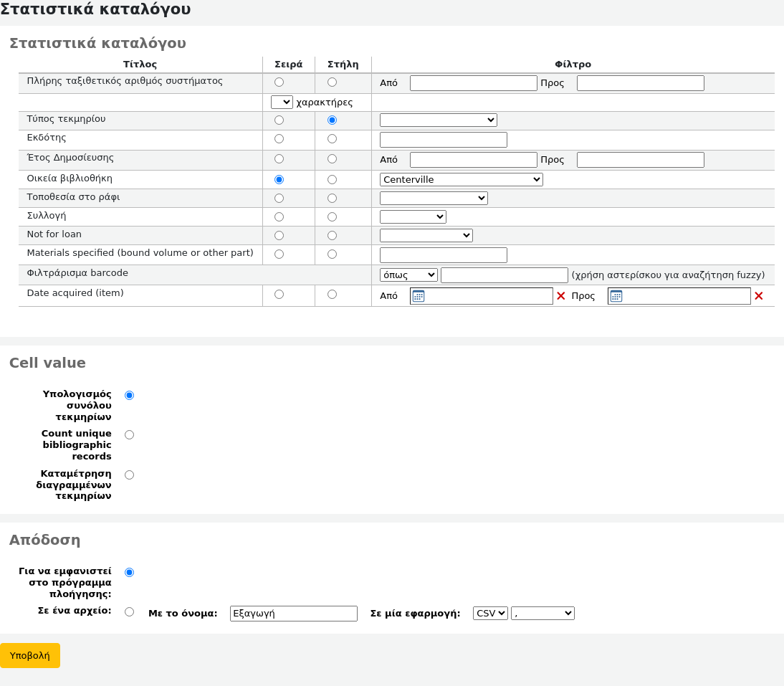Open the Centerville library dropdown
The image size is (784, 686).
pyautogui.click(x=461, y=179)
